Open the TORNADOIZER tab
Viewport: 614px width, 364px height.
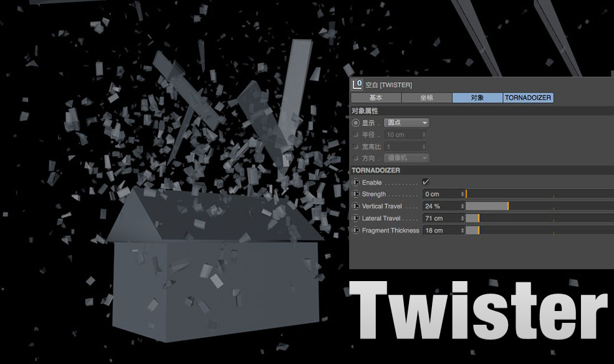[529, 97]
